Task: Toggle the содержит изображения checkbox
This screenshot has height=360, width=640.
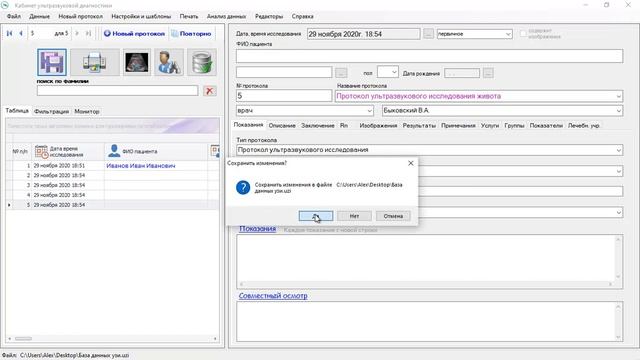Action: click(x=523, y=33)
